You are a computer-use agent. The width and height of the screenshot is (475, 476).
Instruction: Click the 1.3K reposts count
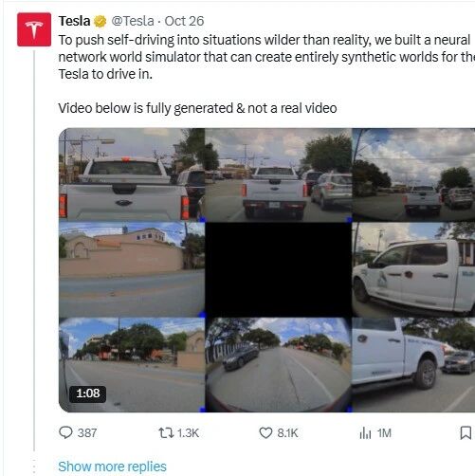point(188,432)
